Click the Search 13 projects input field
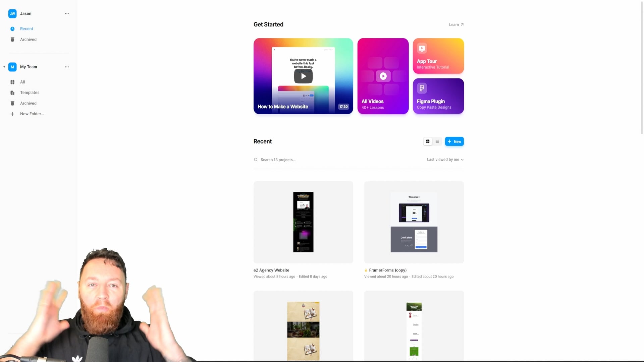This screenshot has width=644, height=362. point(278,160)
